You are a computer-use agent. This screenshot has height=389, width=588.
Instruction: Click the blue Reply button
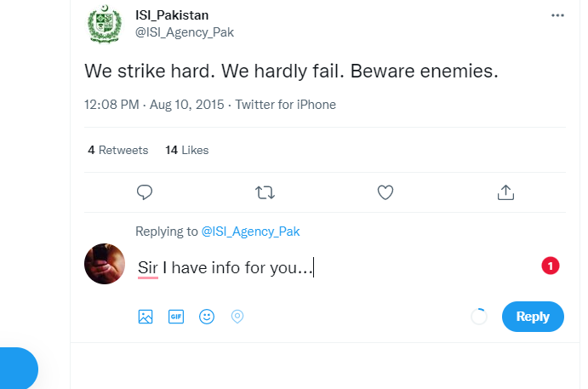pyautogui.click(x=533, y=317)
